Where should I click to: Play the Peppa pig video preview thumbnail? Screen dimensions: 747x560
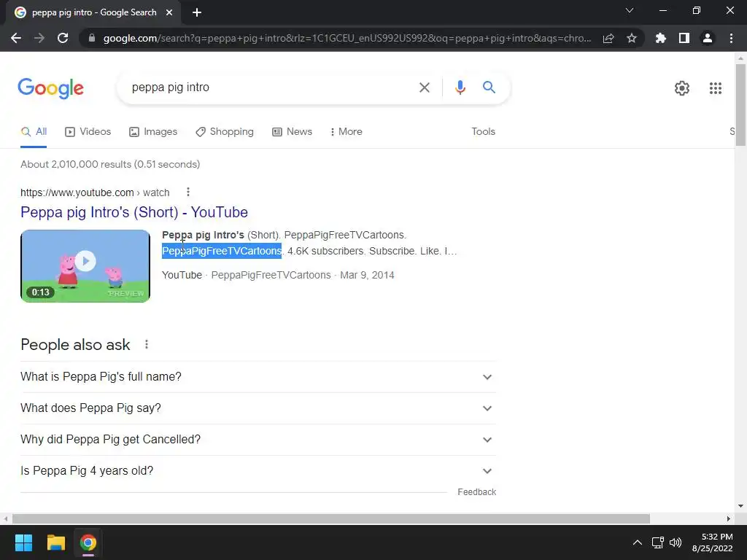click(85, 266)
